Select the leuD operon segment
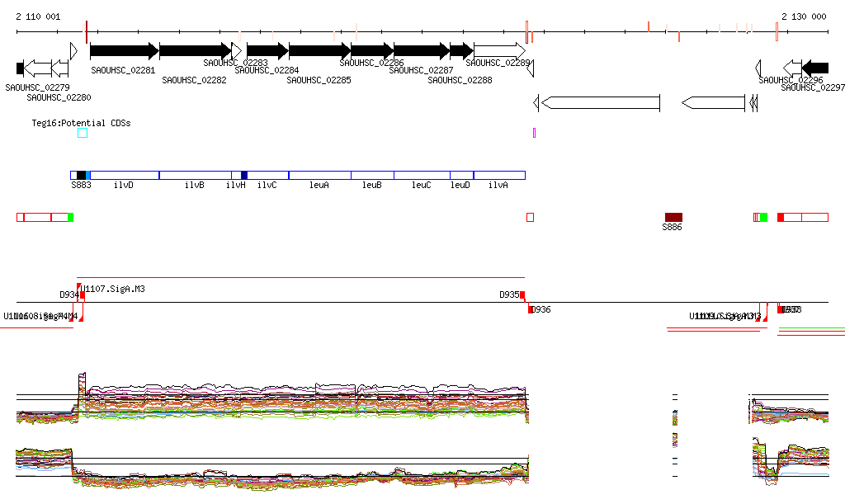Image resolution: width=845 pixels, height=504 pixels. [x=462, y=175]
